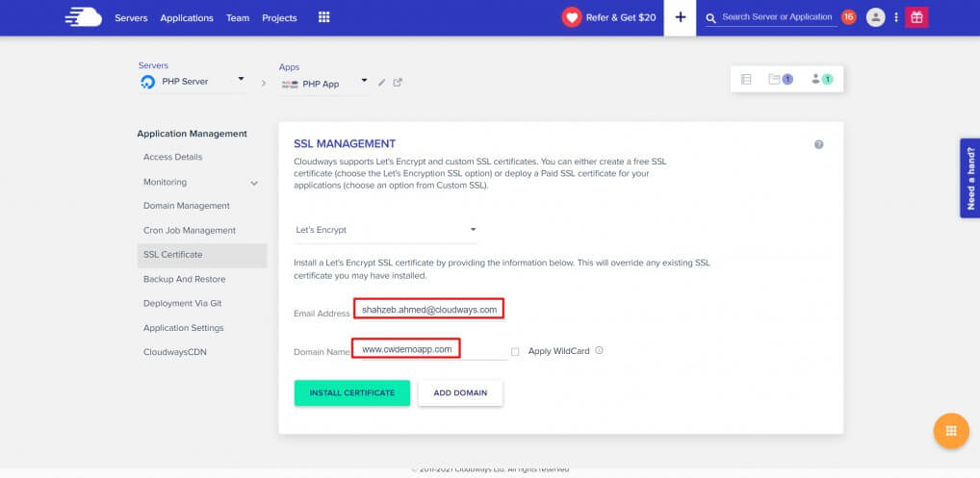Screen dimensions: 980x478
Task: Click the Email Address input field
Action: [x=429, y=310]
